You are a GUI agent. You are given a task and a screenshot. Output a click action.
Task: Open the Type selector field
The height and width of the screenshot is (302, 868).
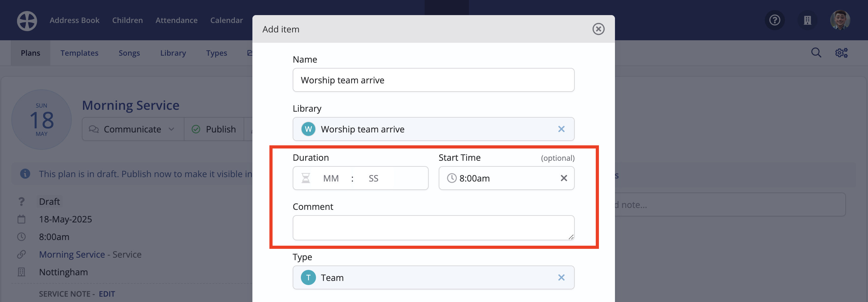click(x=433, y=277)
